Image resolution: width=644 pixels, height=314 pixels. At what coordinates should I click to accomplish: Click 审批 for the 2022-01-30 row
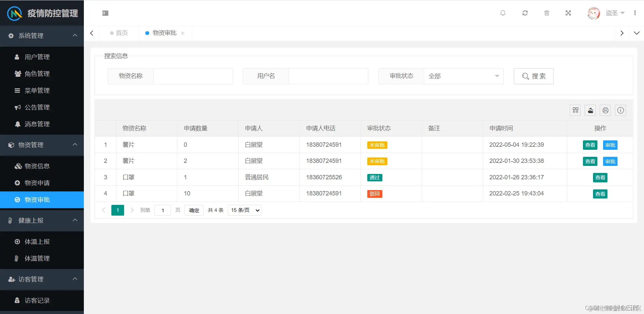pos(610,162)
